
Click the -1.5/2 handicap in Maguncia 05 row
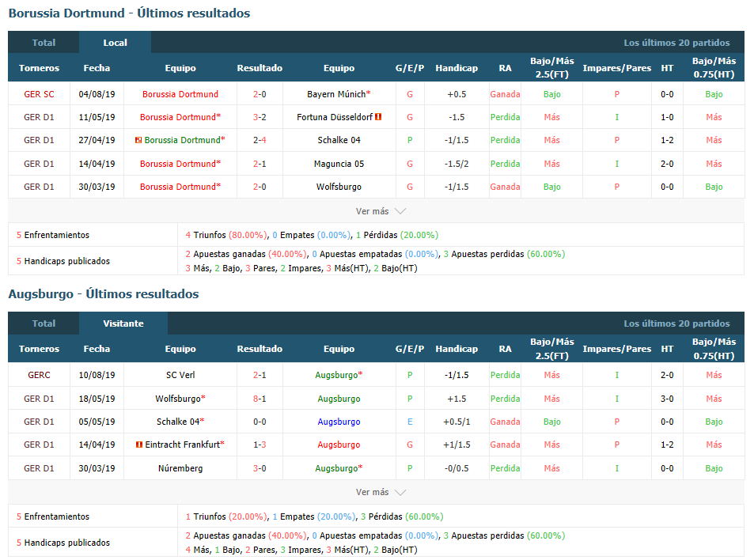pyautogui.click(x=457, y=164)
